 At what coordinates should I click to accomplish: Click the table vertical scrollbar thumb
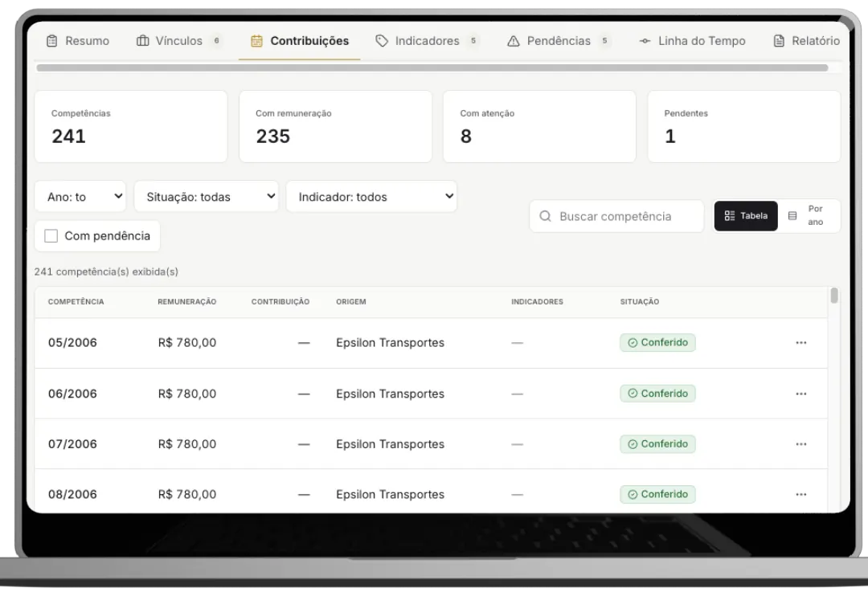coord(834,296)
